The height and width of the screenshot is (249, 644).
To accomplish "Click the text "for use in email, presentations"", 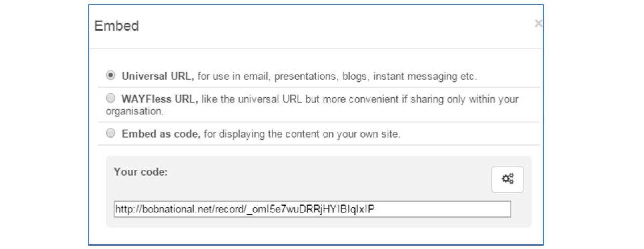I will pos(266,76).
